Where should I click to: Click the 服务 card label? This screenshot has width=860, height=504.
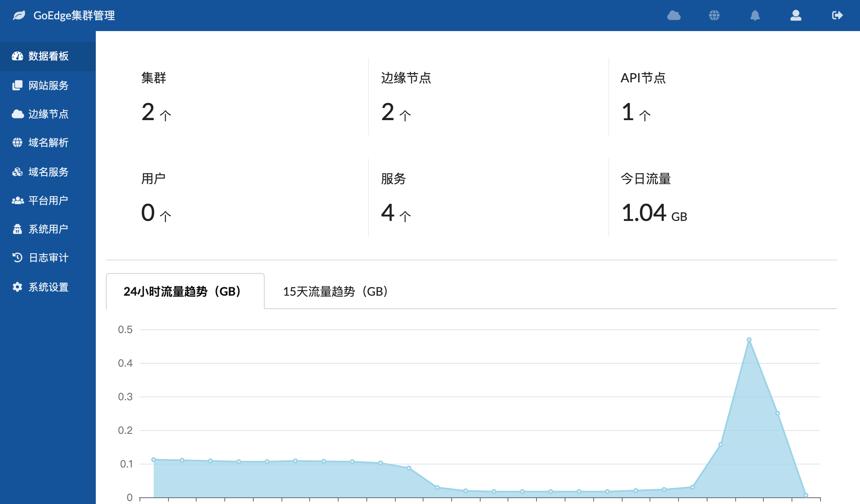tap(393, 178)
